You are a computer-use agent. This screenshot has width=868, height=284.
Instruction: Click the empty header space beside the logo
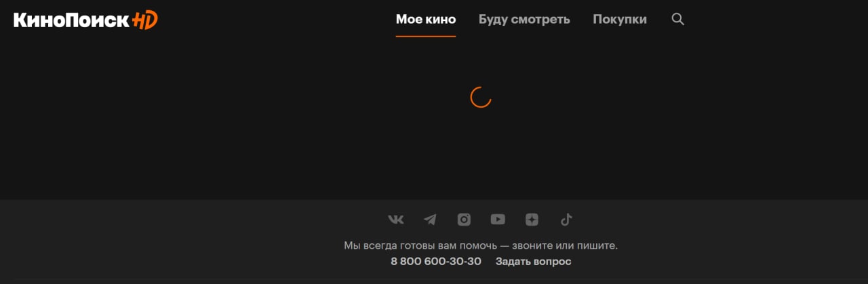[x=271, y=20]
